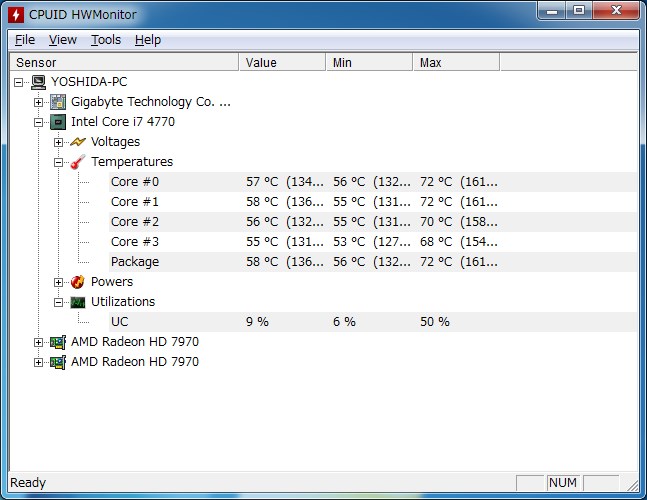Select the Core #1 row

pyautogui.click(x=372, y=202)
